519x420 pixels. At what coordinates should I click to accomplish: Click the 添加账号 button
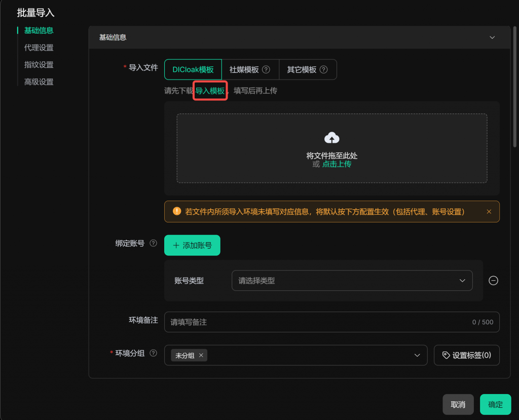point(192,245)
